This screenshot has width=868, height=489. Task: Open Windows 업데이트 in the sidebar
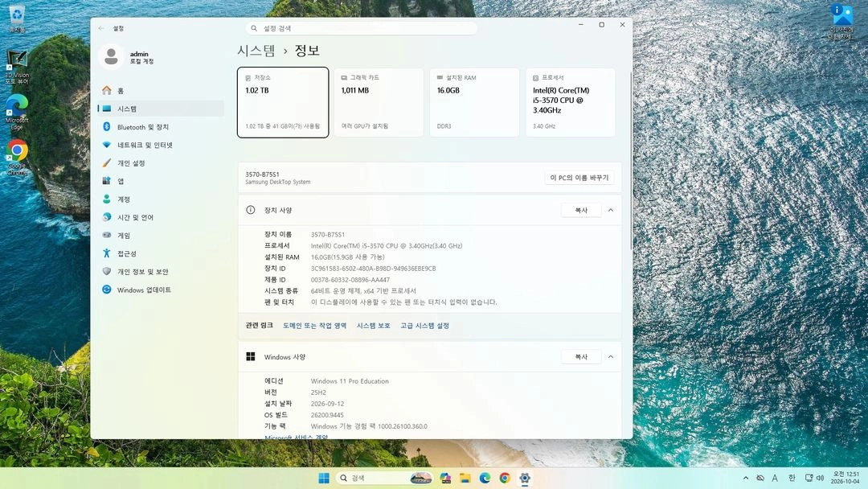(161, 290)
